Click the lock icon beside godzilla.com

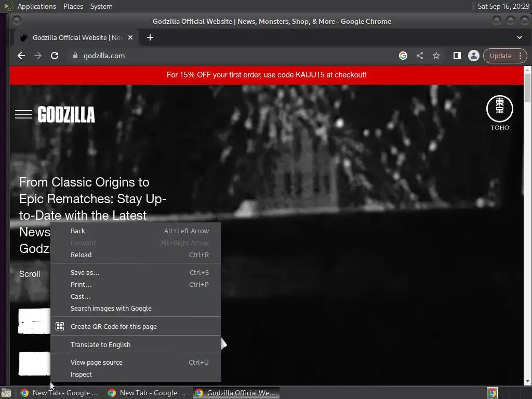pyautogui.click(x=75, y=56)
